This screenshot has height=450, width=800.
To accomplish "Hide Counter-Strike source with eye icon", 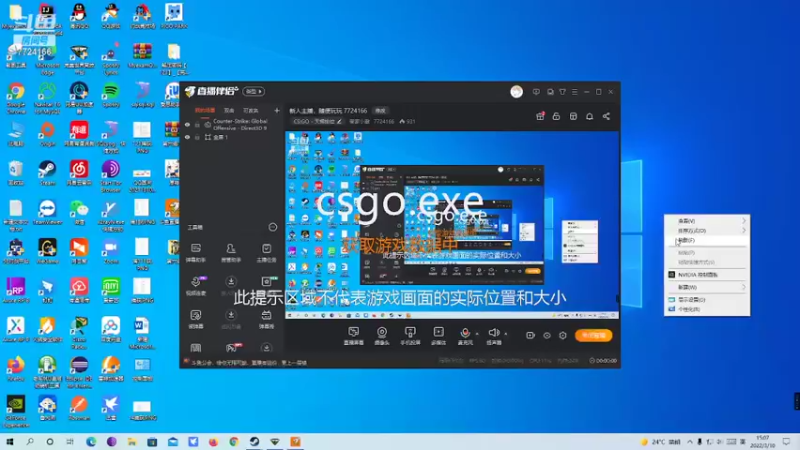I will (187, 124).
